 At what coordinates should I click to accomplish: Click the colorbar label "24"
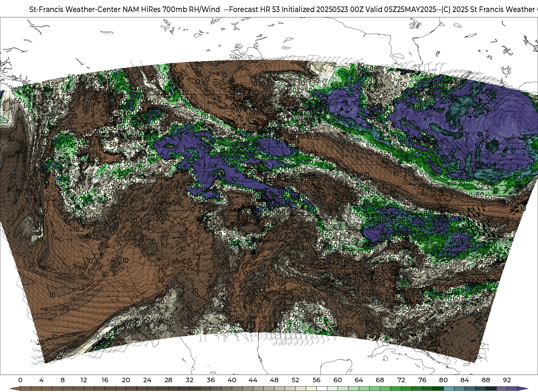click(x=147, y=380)
